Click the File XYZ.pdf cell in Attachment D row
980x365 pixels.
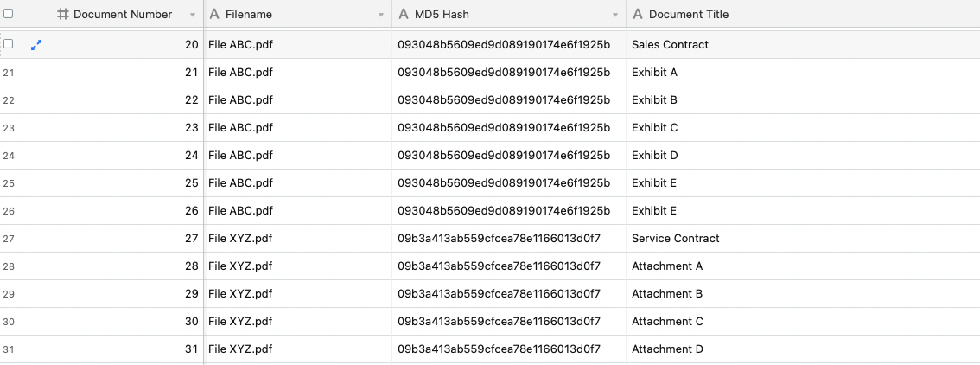pos(298,349)
